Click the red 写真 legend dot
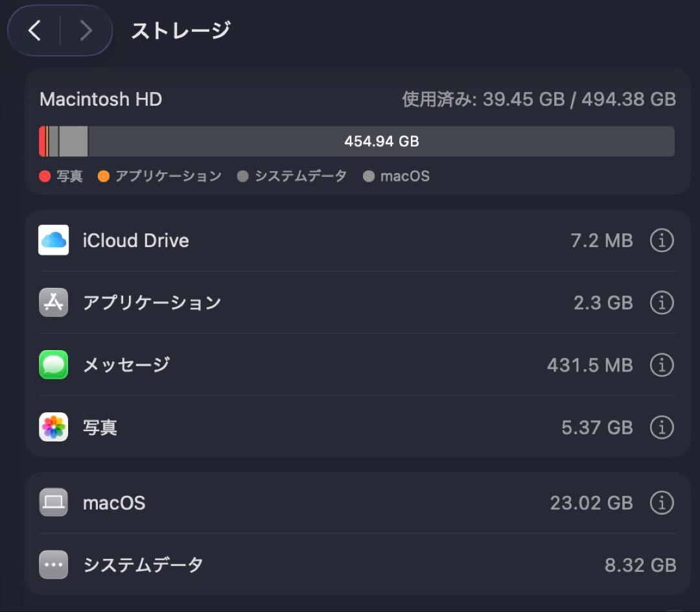The height and width of the screenshot is (612, 700). point(43,176)
